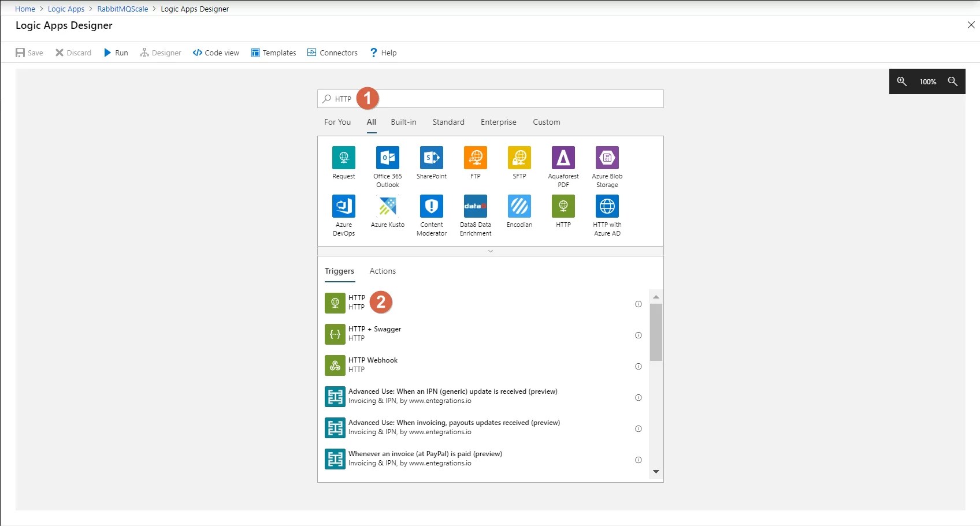The width and height of the screenshot is (980, 526).
Task: Switch to the For You tab
Action: (337, 122)
